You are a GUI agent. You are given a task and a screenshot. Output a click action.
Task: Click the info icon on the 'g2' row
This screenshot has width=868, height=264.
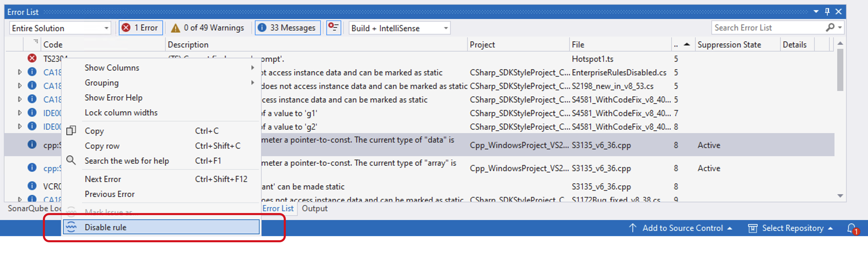pyautogui.click(x=32, y=126)
